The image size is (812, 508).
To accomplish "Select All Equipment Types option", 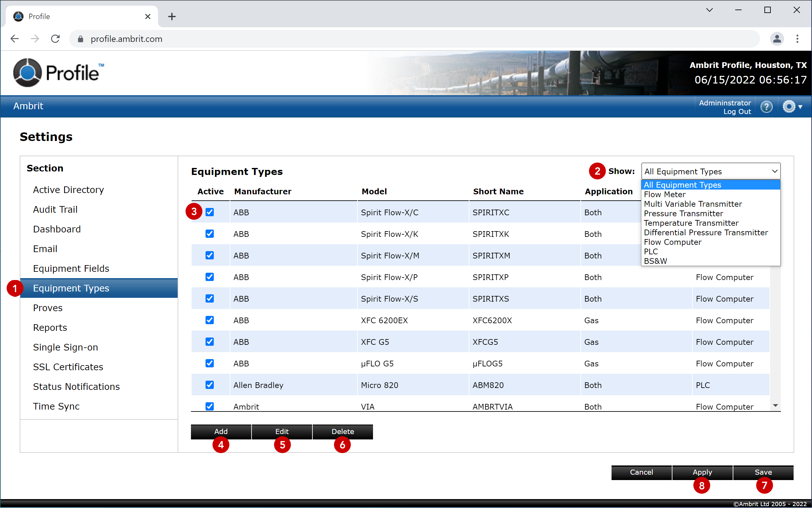I will click(x=711, y=185).
